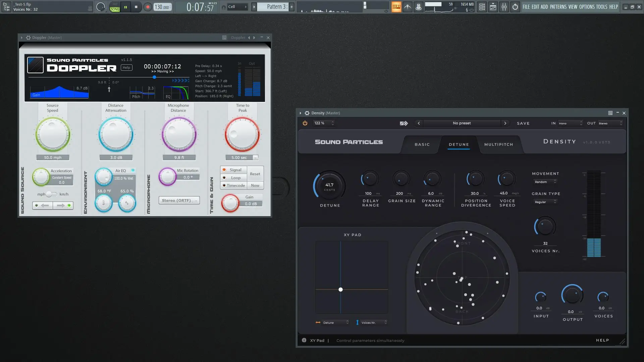Viewport: 644px width, 362px height.
Task: Click the Doppler Help button
Action: 126,67
